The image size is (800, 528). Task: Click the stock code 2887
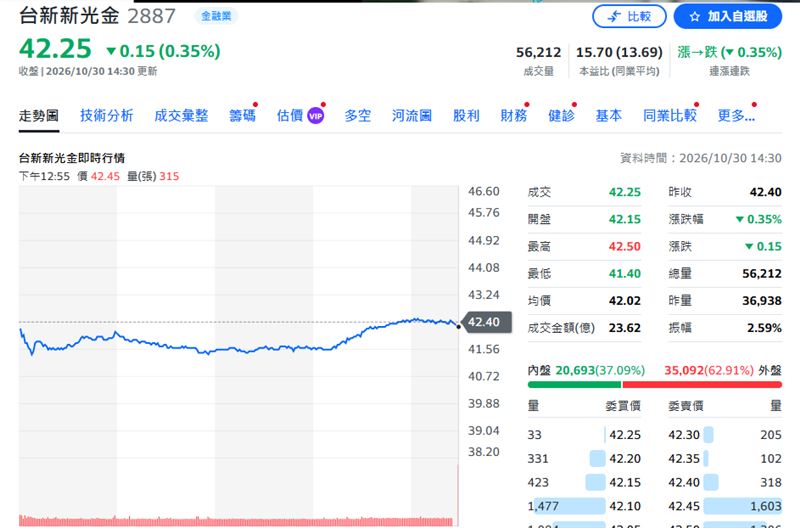coord(152,16)
